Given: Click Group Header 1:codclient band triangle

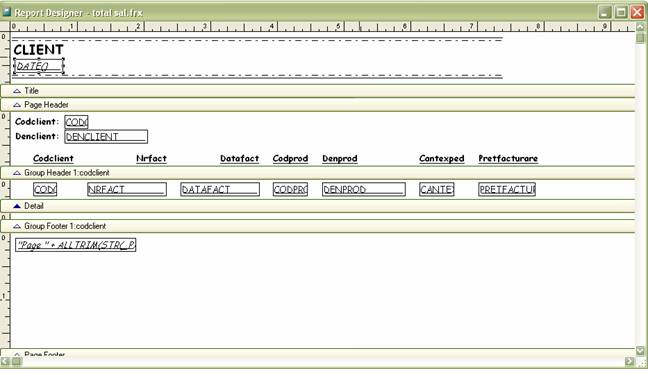Looking at the screenshot, I should 17,173.
